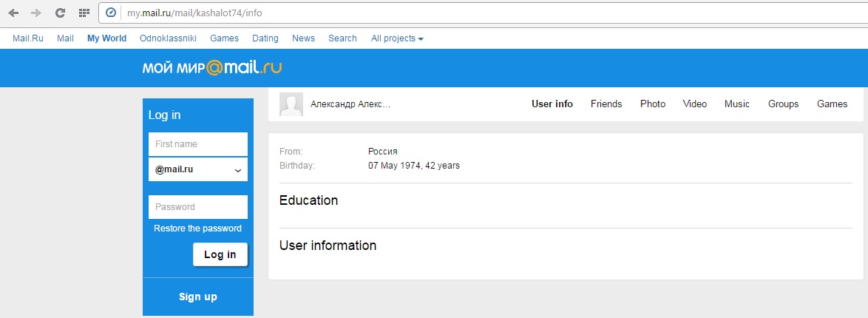Open the profile name Александр Алекс…

[350, 104]
